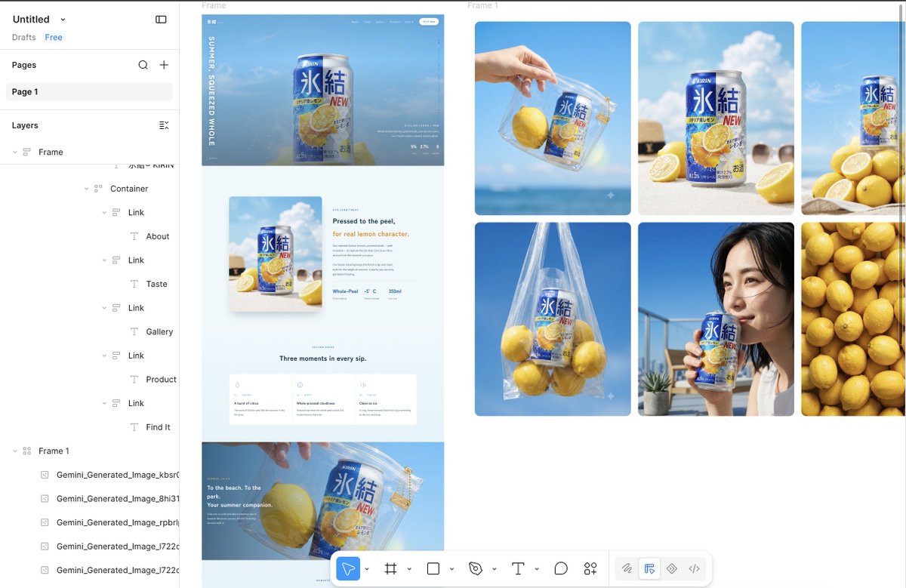Click 'Three moments in every sip.' heading on canvas
The image size is (906, 588).
pyautogui.click(x=323, y=359)
